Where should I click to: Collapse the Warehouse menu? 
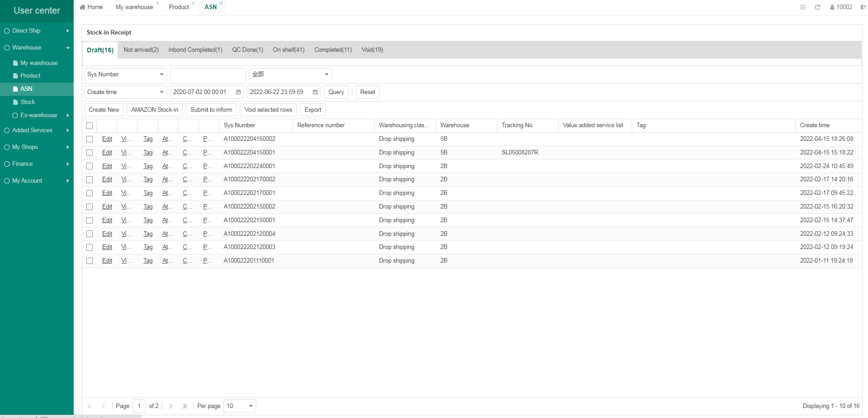coord(37,48)
